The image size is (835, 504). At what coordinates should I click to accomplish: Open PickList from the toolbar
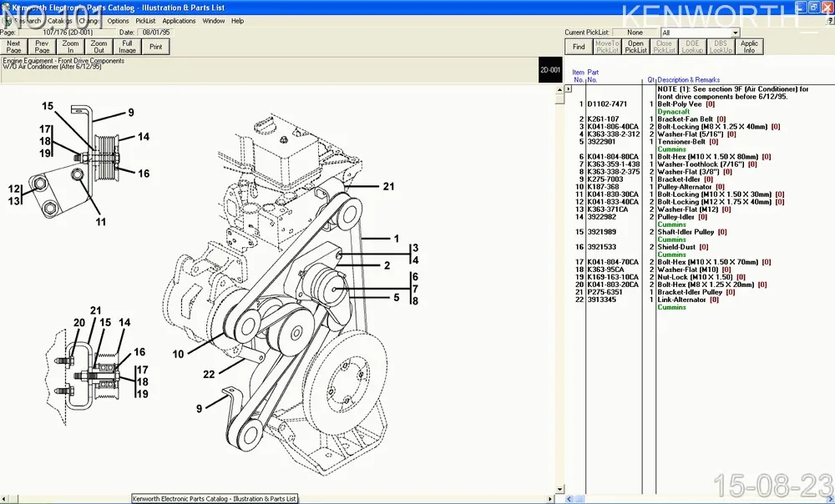tap(635, 47)
